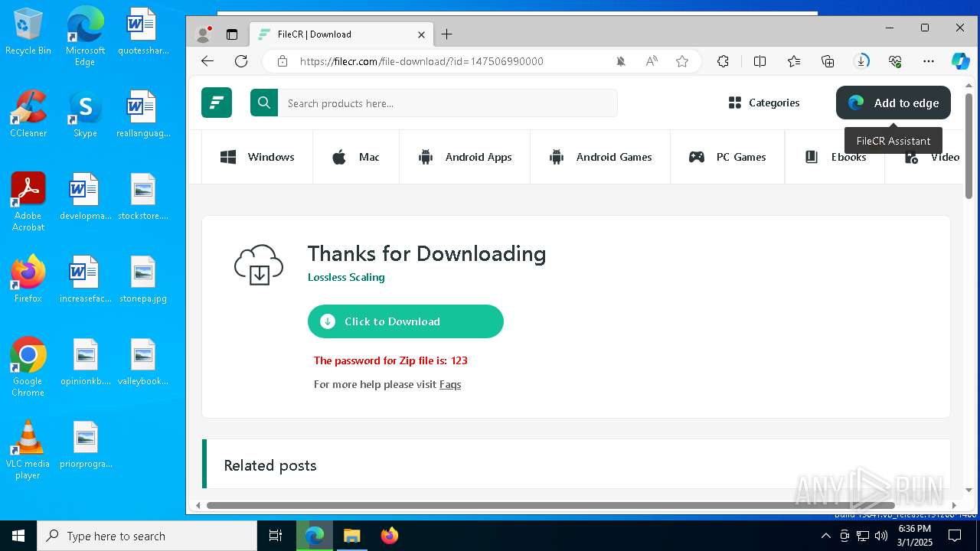Screen dimensions: 980x551
Task: Click the Related posts heading
Action: pyautogui.click(x=270, y=465)
